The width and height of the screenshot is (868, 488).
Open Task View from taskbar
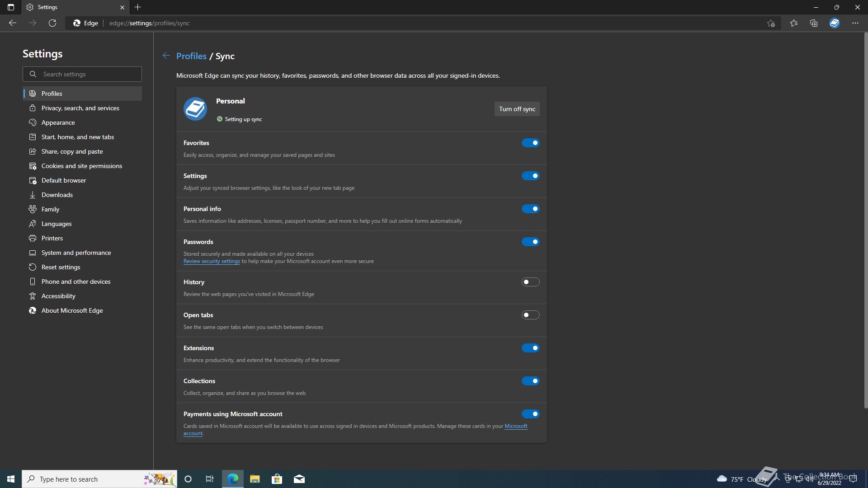click(210, 479)
